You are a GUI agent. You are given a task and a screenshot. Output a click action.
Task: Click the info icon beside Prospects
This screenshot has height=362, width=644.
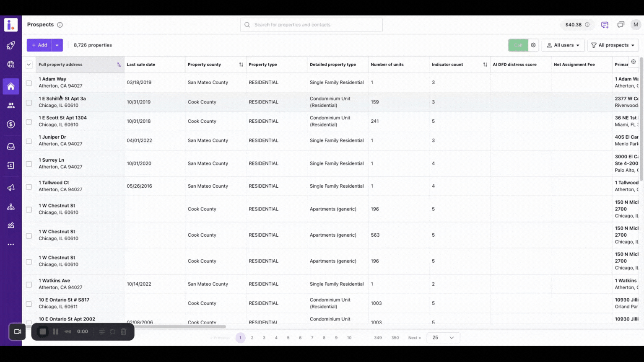[x=60, y=25]
